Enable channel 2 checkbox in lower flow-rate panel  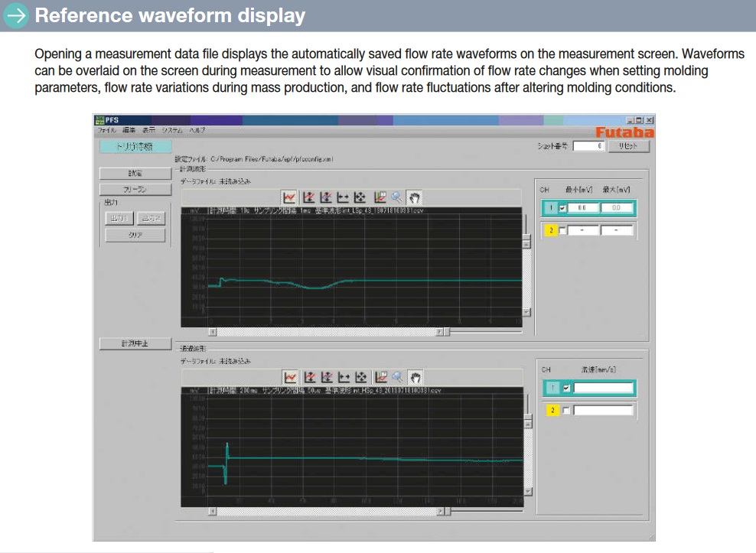(x=566, y=411)
